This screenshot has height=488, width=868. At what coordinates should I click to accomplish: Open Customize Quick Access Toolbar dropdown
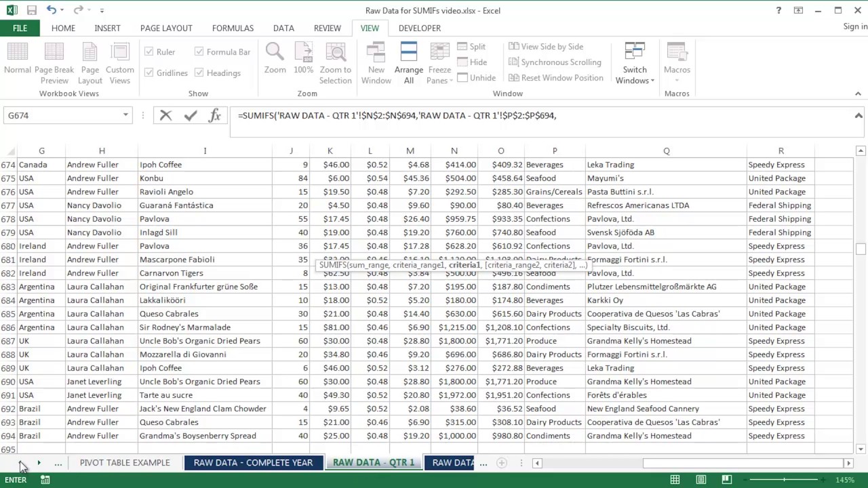click(102, 10)
